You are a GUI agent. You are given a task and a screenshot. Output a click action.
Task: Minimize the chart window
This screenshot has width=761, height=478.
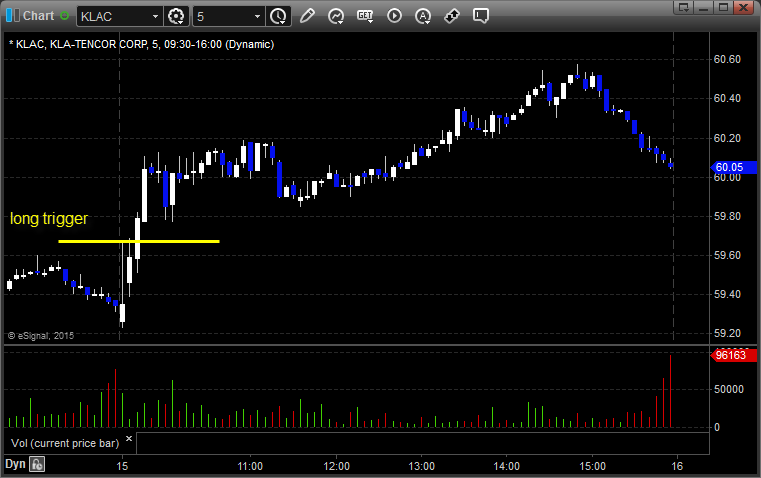tap(703, 7)
